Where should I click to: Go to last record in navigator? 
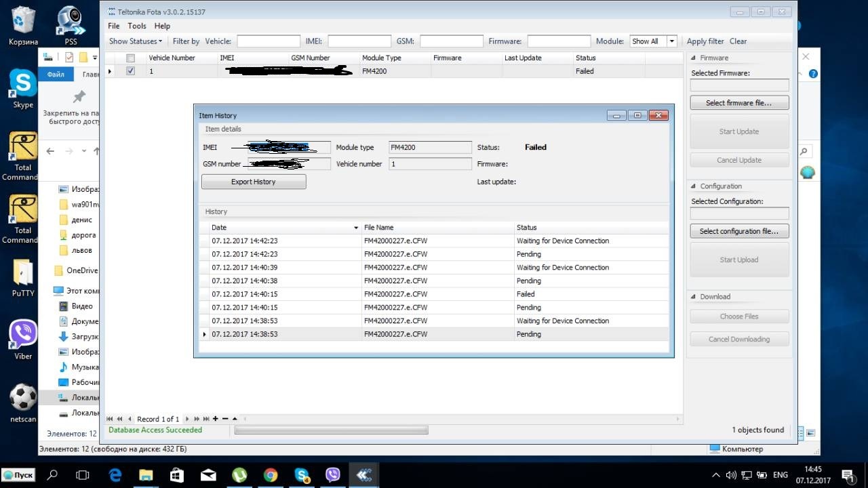coord(205,419)
